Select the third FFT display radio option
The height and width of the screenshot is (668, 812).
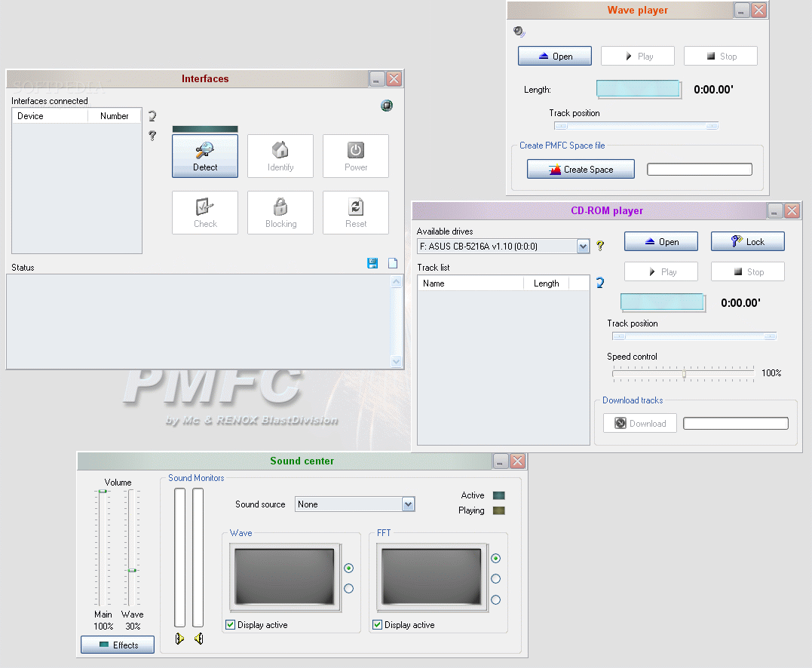[495, 599]
